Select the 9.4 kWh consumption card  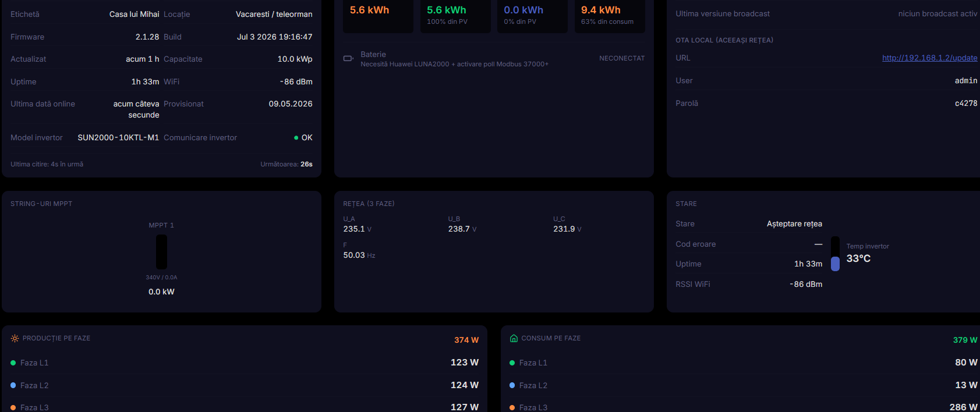610,16
